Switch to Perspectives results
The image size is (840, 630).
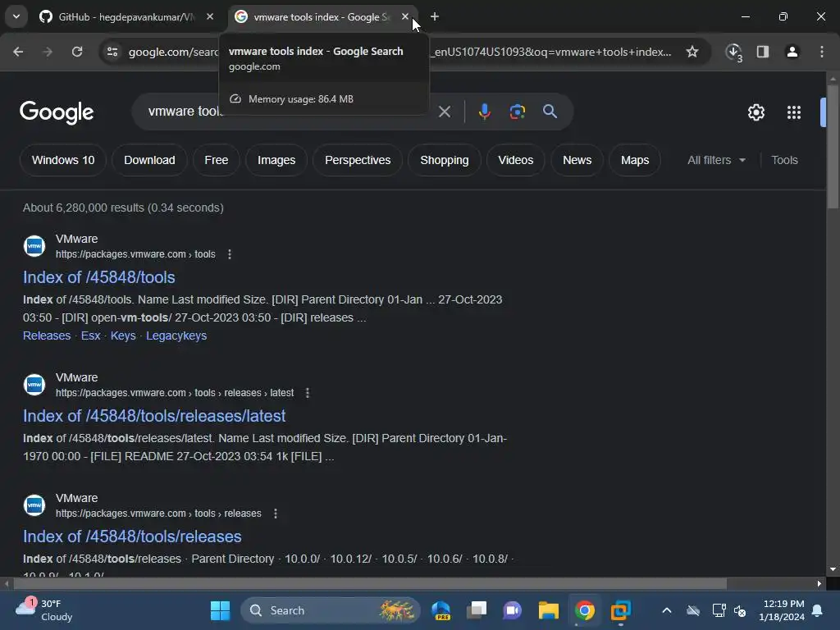pyautogui.click(x=358, y=160)
